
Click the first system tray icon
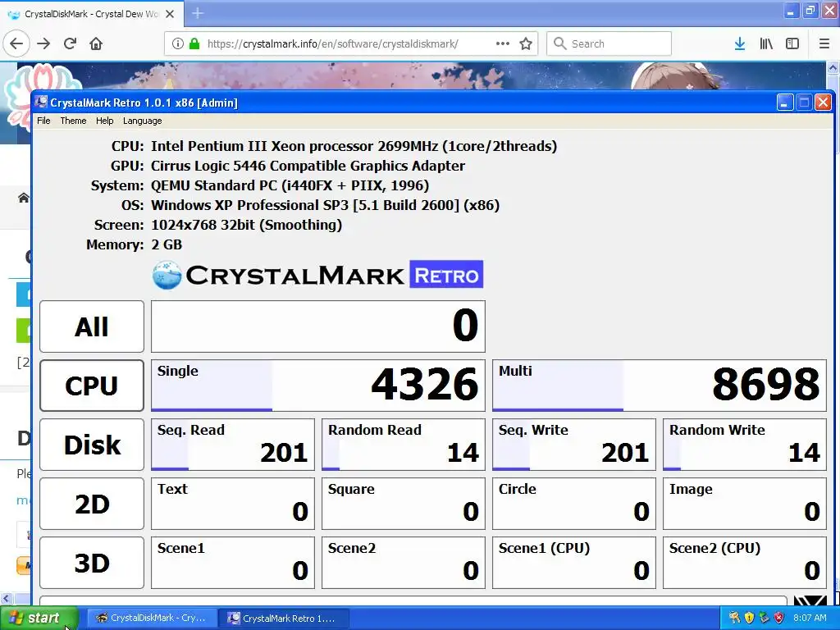[x=734, y=618]
